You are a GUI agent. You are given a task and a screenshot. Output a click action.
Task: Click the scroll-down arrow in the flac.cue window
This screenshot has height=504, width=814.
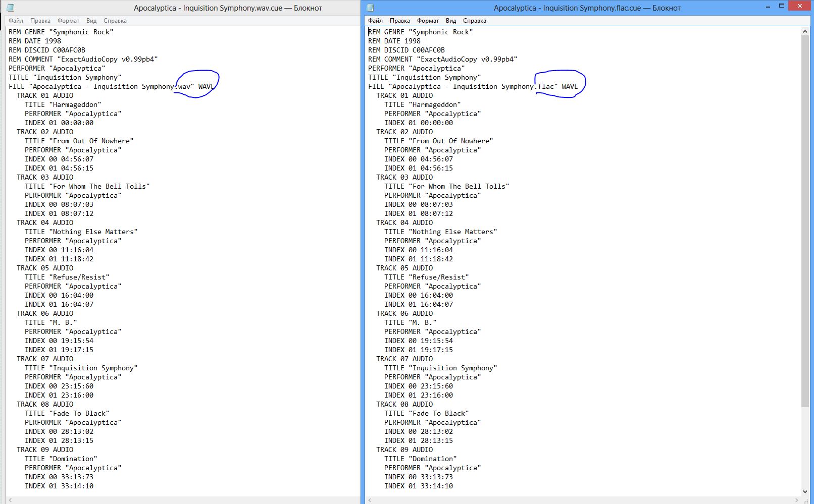[x=805, y=492]
